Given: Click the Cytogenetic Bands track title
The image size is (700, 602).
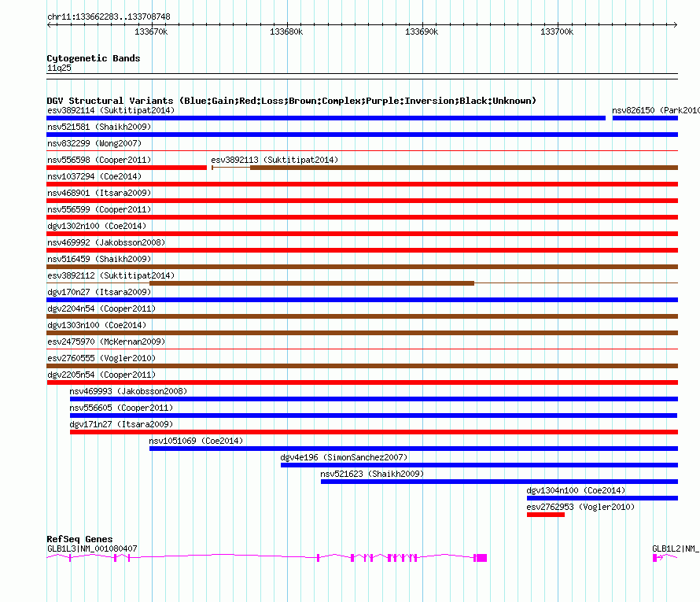Looking at the screenshot, I should tap(94, 58).
